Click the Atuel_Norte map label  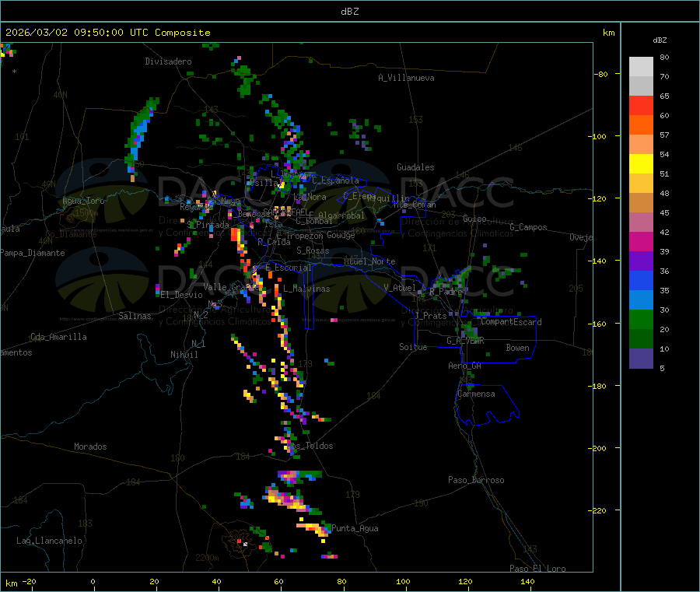click(x=369, y=261)
